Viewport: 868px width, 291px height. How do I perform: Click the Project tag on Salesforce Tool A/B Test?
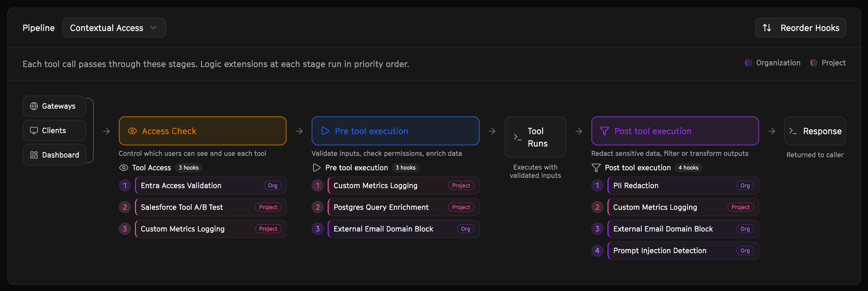point(268,207)
